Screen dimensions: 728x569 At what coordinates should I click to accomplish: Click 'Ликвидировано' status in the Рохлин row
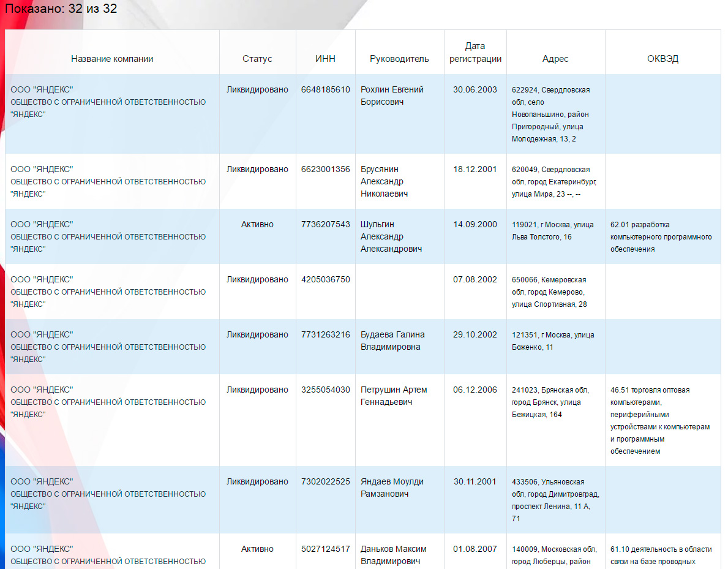pos(257,89)
